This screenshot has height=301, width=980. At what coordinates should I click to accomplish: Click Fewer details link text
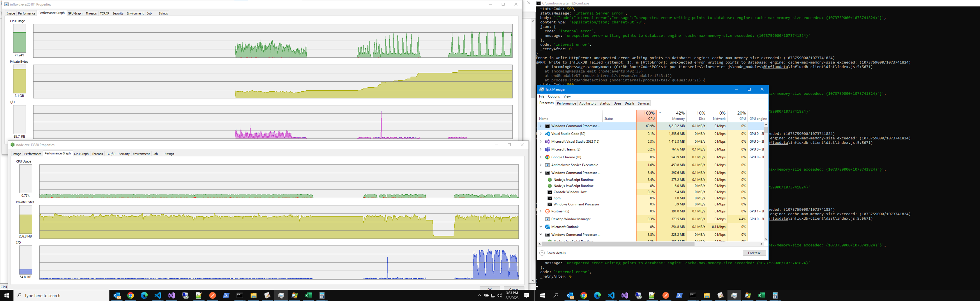point(556,253)
